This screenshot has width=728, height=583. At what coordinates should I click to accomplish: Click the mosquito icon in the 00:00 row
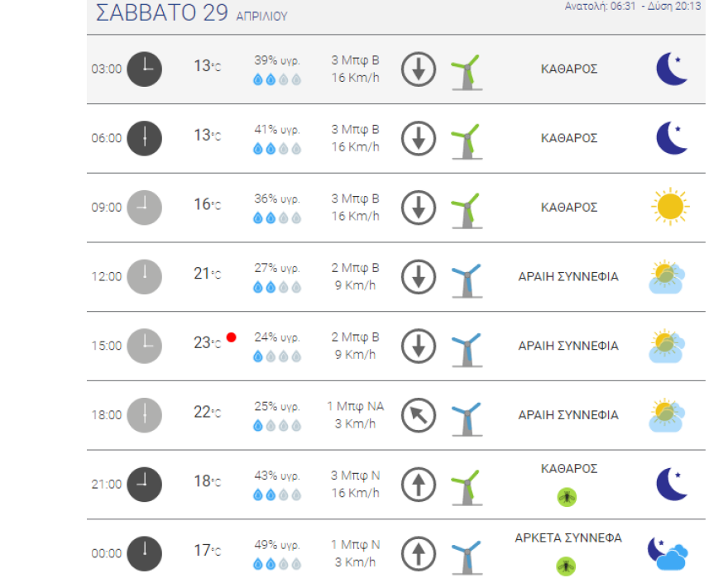pyautogui.click(x=567, y=566)
